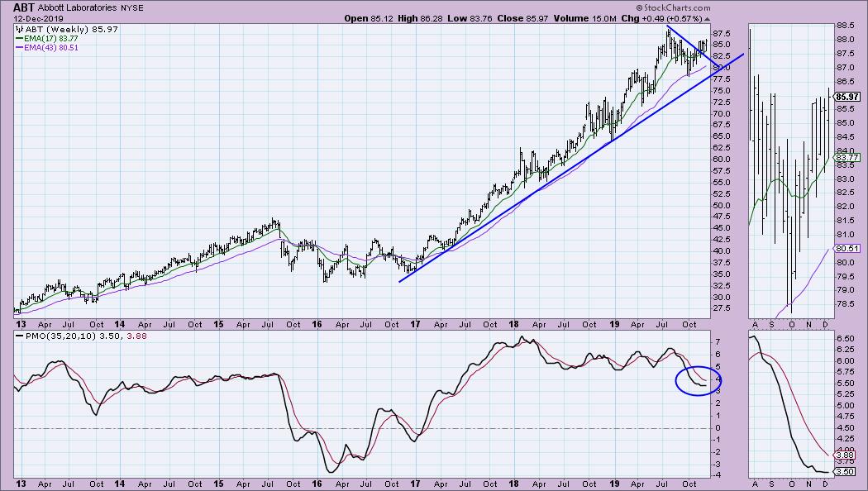Click the boxed purple 80.51 EMA label
The image size is (868, 491).
tap(847, 249)
